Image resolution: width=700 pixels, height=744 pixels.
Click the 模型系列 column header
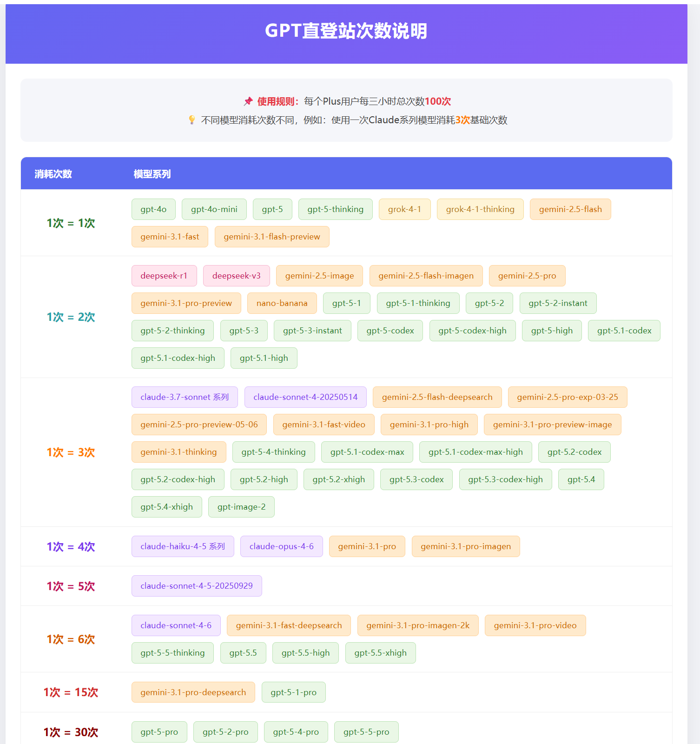152,174
